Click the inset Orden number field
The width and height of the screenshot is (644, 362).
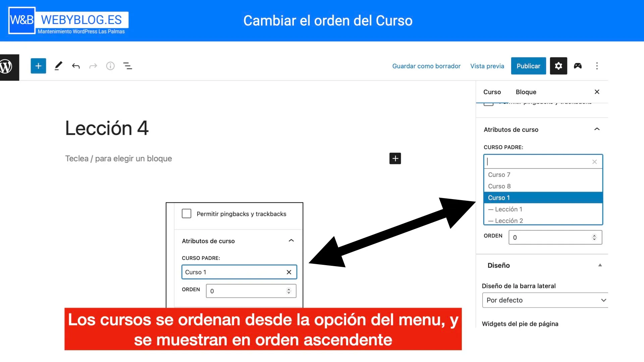tap(251, 291)
